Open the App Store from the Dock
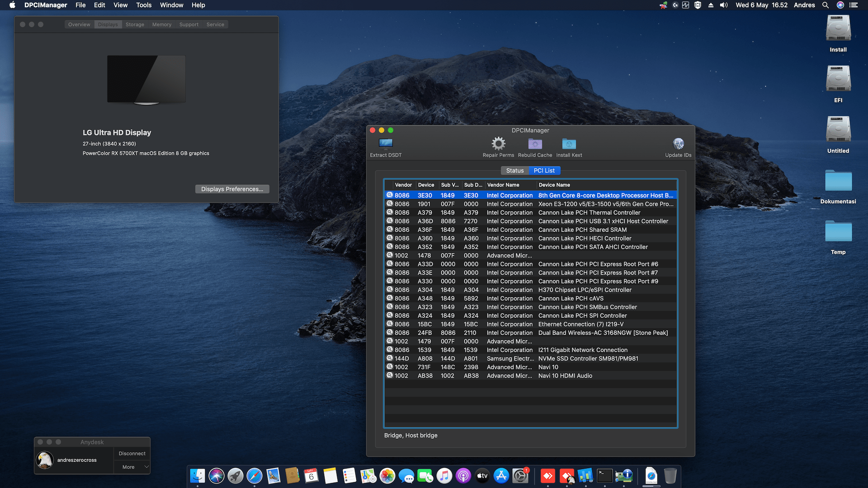Screen dimensions: 868x488 [x=501, y=476]
